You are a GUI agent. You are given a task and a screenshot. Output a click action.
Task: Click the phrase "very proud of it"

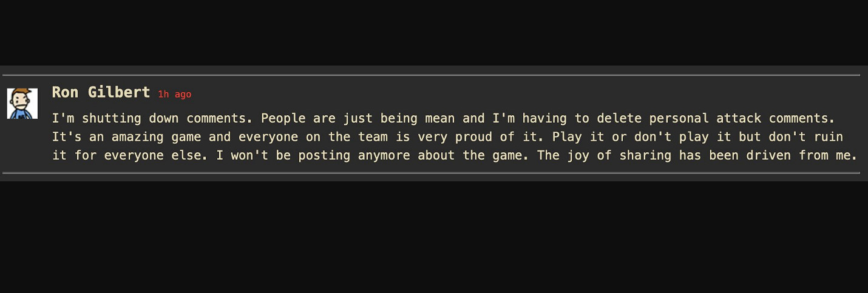477,136
